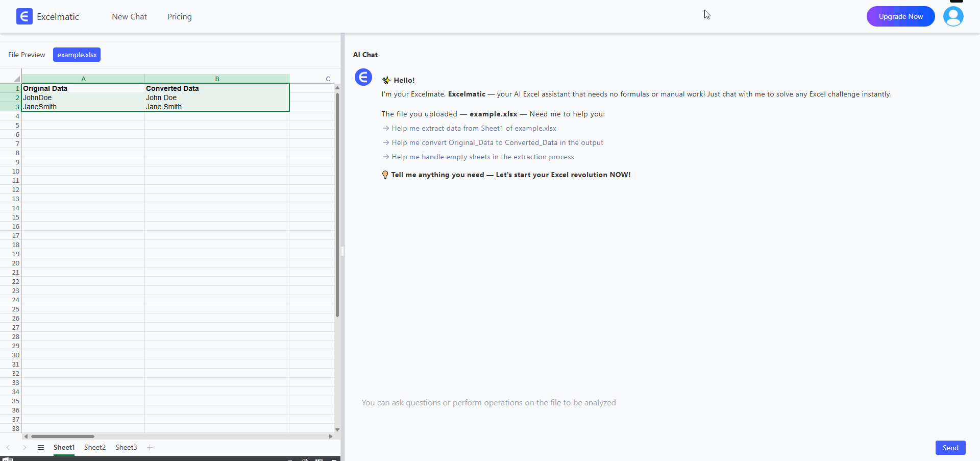Click the Excelmatic logo icon
980x461 pixels.
24,16
